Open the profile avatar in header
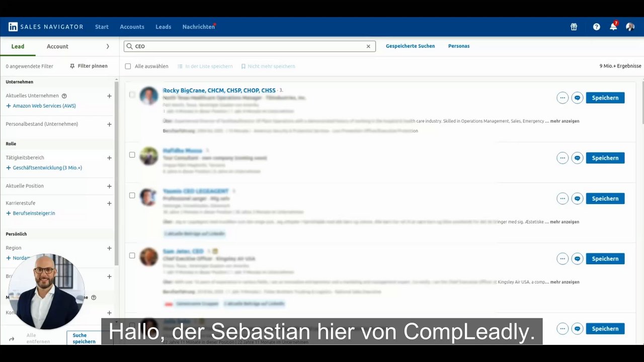Screen dimensions: 644x362 click(630, 27)
